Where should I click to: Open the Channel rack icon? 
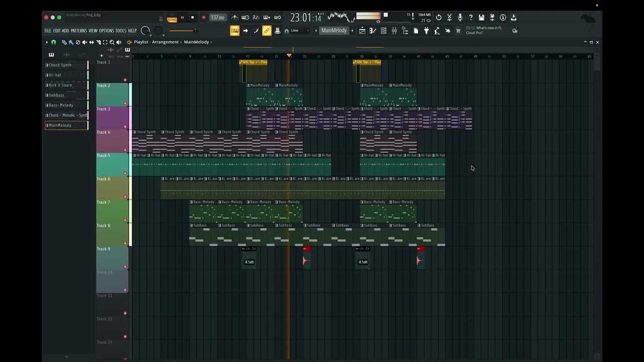383,31
